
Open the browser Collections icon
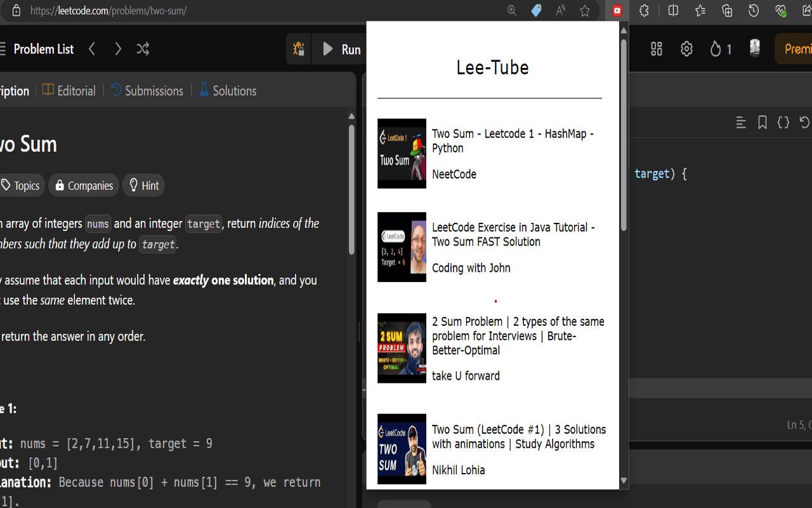tap(727, 11)
